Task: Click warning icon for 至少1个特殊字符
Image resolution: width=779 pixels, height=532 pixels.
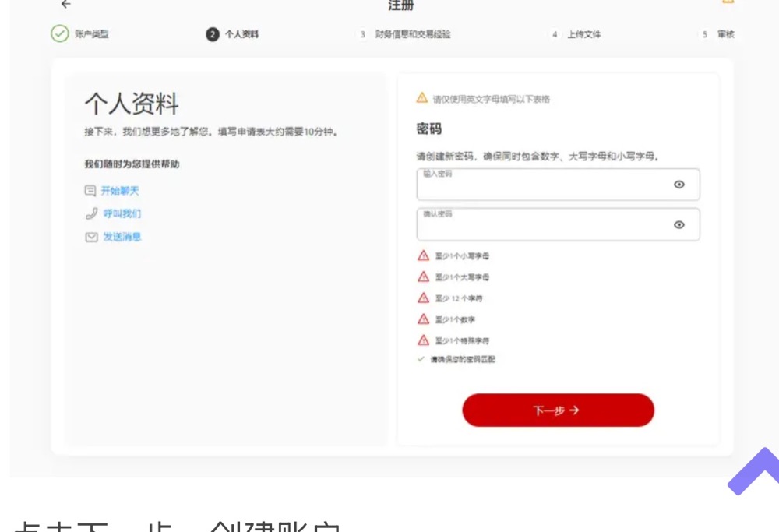Action: (423, 340)
